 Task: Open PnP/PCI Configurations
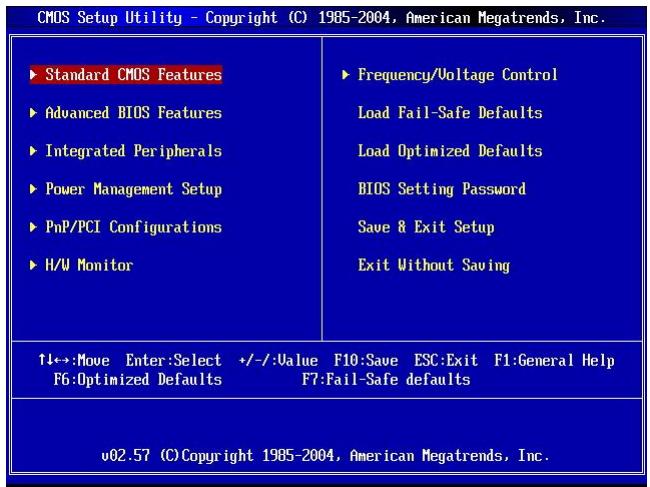point(133,228)
